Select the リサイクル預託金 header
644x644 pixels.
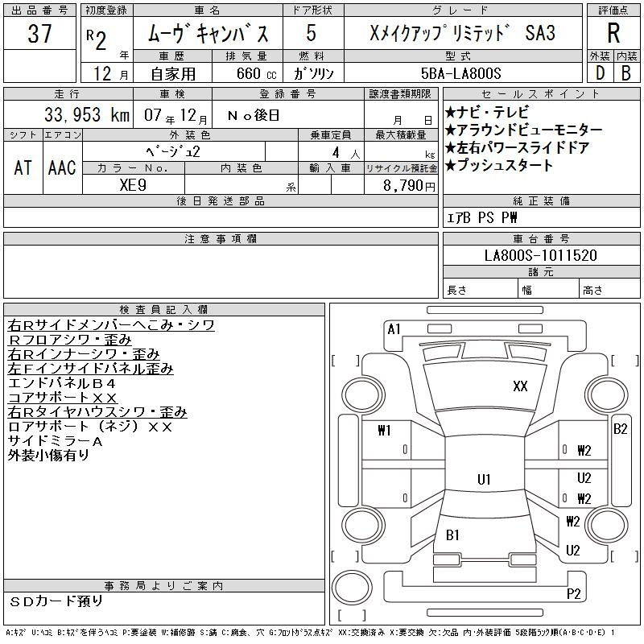point(401,168)
